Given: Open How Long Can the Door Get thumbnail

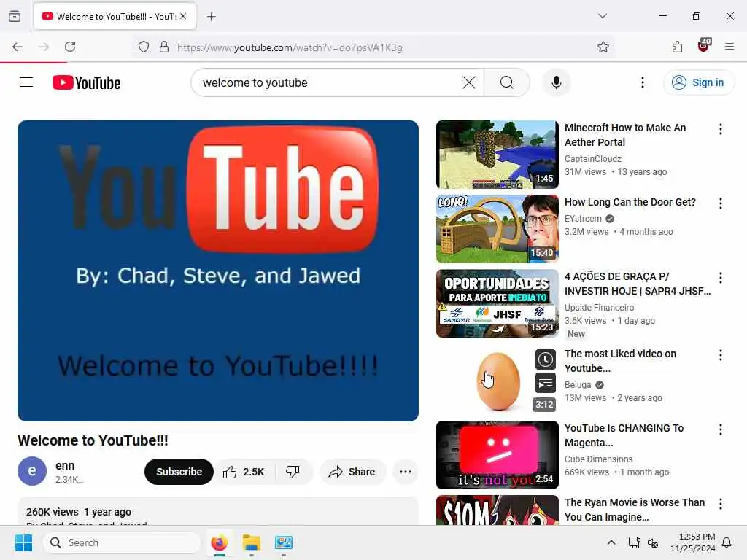Looking at the screenshot, I should 498,228.
